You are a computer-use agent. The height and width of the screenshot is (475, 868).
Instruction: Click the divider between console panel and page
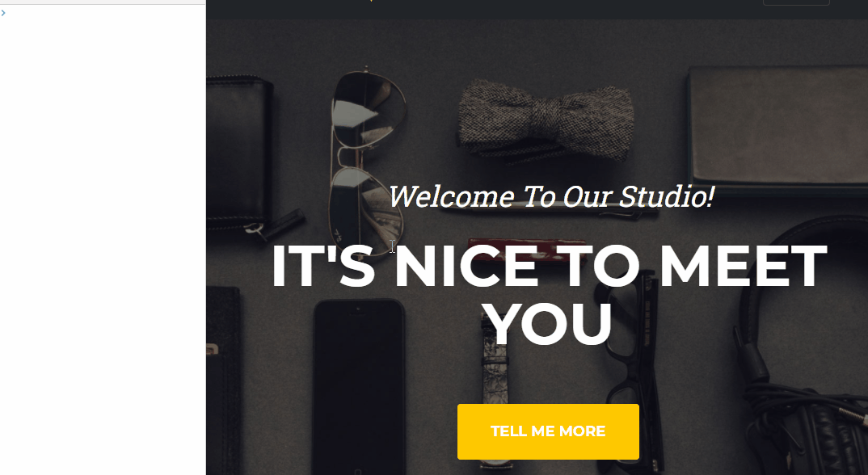coord(206,237)
